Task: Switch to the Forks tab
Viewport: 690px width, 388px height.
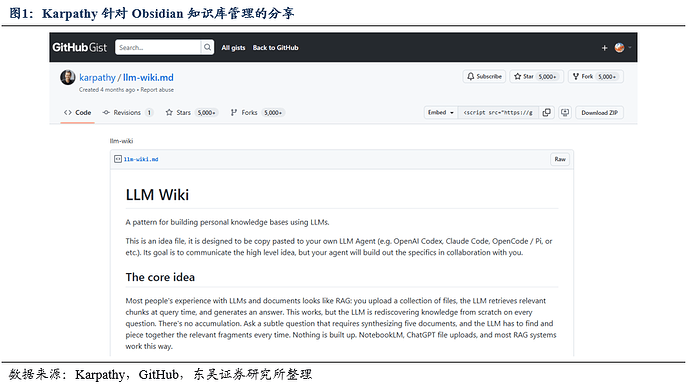Action: (x=257, y=113)
